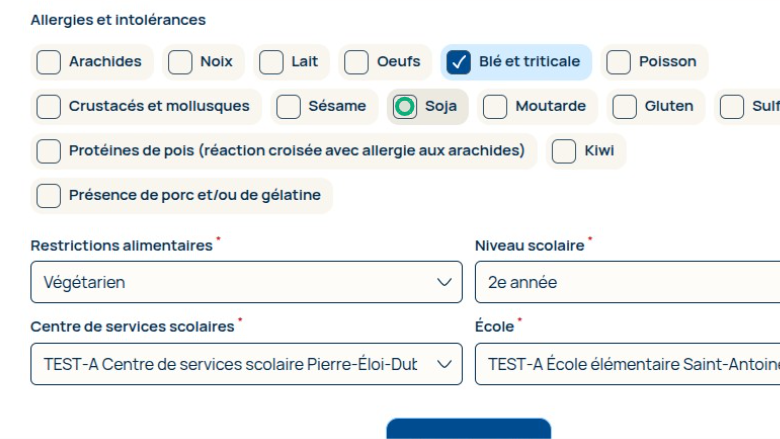This screenshot has width=780, height=439.
Task: Uncheck the Blé et triticale option
Action: click(459, 62)
